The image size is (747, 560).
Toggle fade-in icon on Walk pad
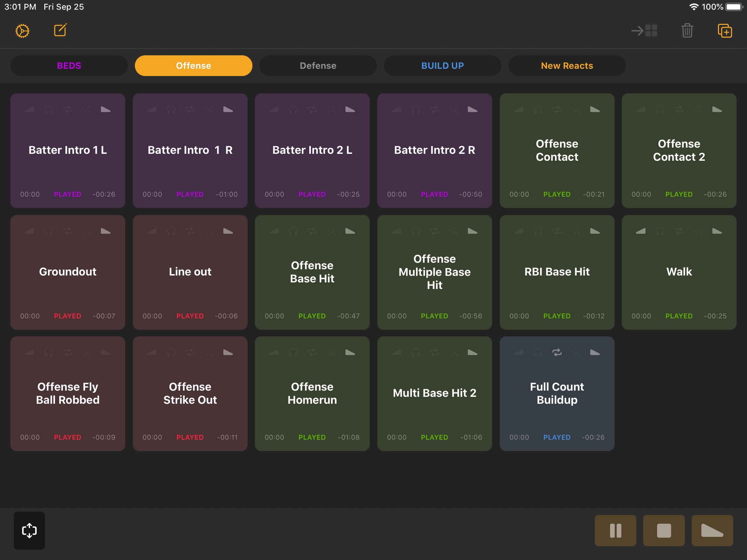[x=641, y=231]
